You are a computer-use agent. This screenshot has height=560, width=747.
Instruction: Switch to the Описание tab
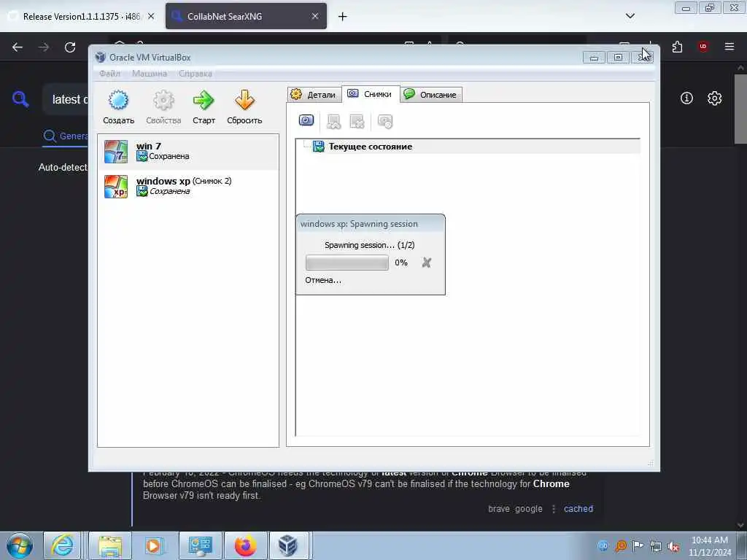tap(430, 94)
